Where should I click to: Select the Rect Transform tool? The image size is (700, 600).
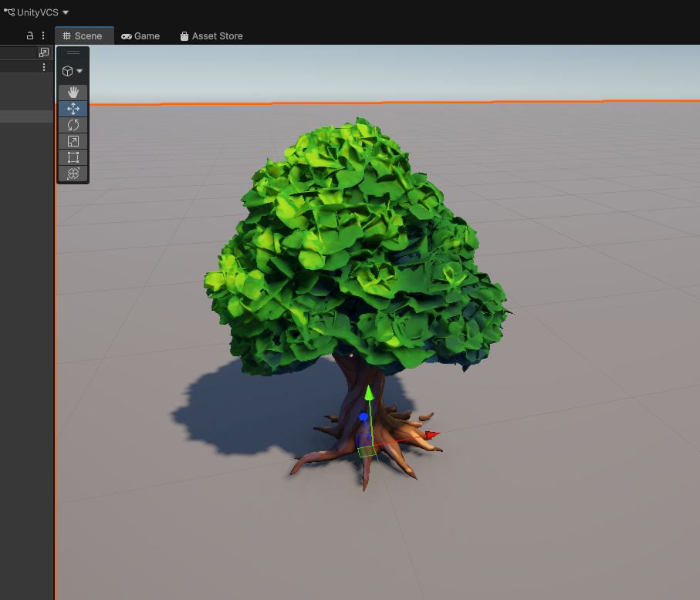coord(73,157)
